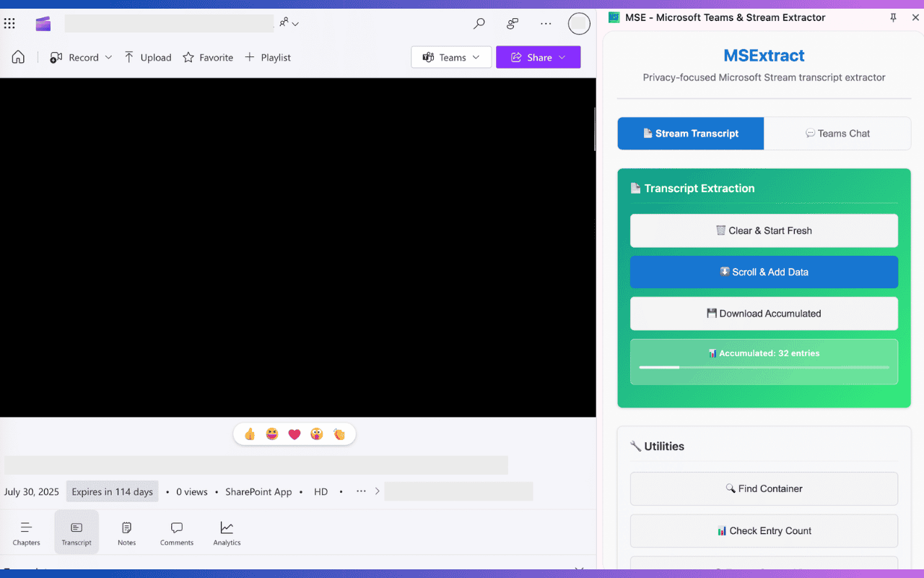The image size is (924, 578).
Task: Click the Find Container utility button
Action: pos(764,488)
